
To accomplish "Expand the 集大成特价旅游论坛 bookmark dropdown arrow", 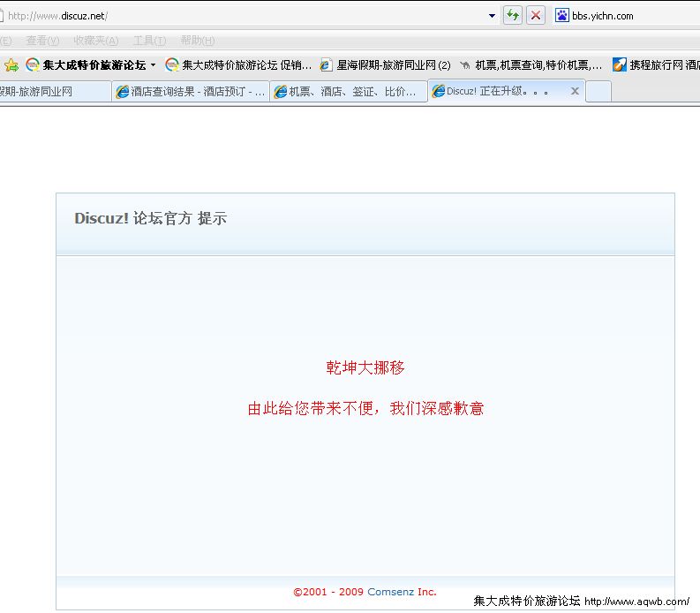I will (x=153, y=64).
